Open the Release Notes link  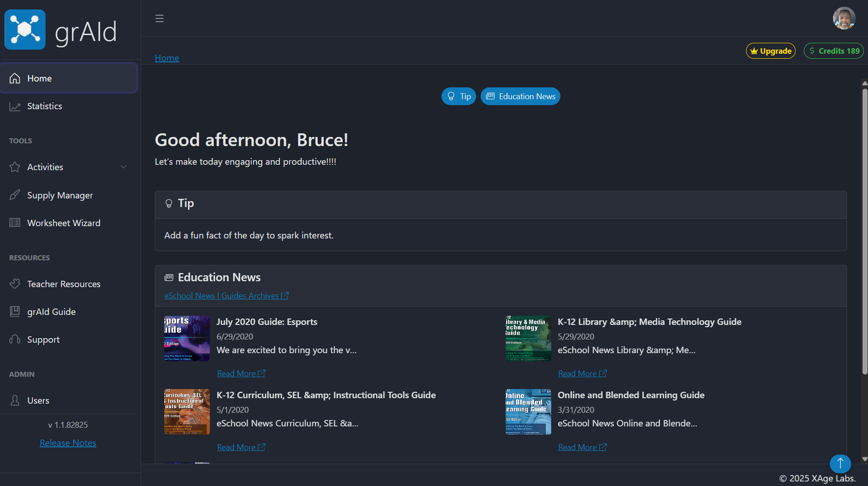coord(68,443)
